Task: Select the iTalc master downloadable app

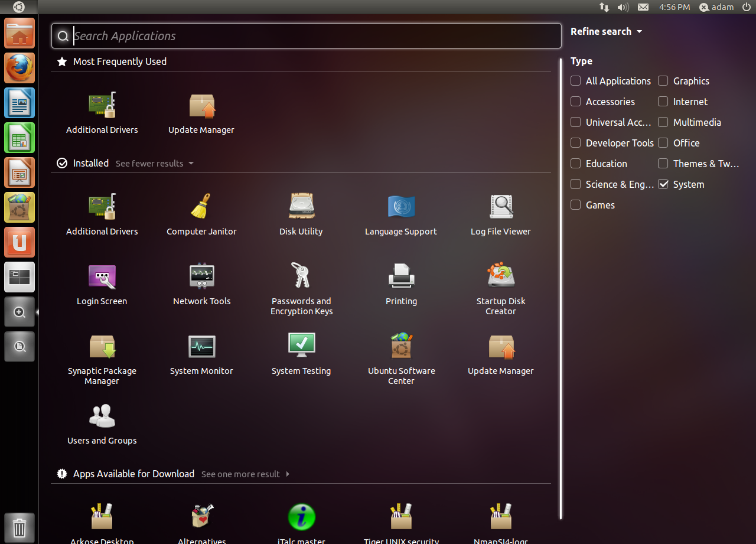Action: (x=301, y=523)
